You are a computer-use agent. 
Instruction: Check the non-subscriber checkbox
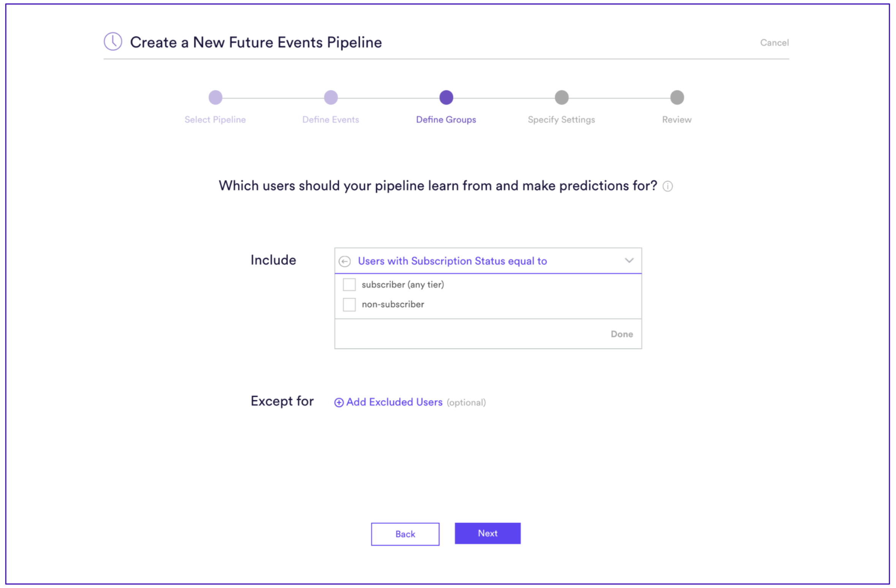point(349,304)
